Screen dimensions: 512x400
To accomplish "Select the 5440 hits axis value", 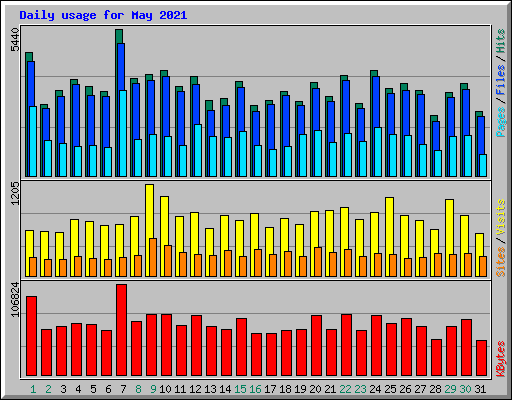I will point(15,40).
